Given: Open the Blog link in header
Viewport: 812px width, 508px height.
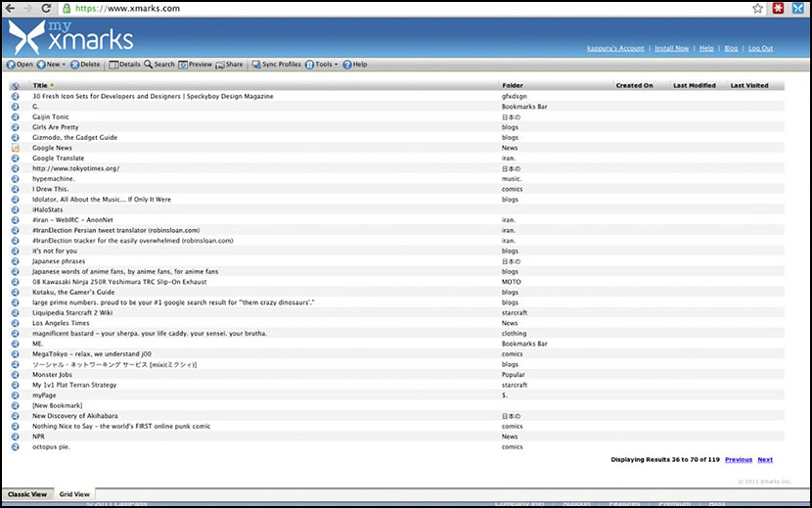Looking at the screenshot, I should [731, 48].
